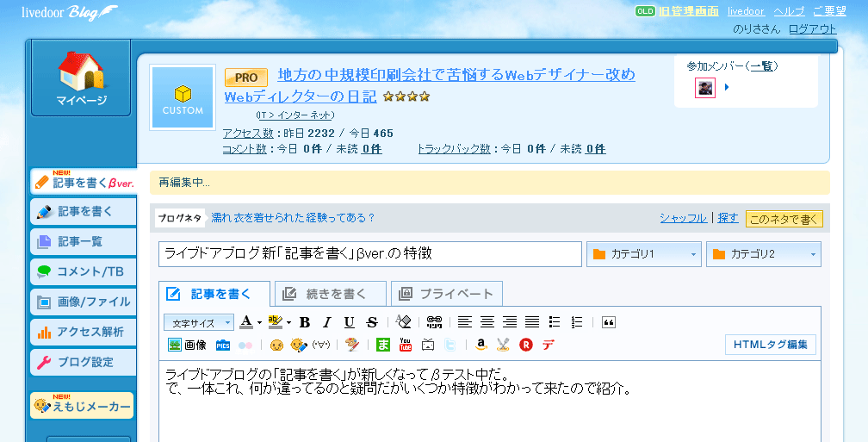Align text right

pyautogui.click(x=509, y=322)
